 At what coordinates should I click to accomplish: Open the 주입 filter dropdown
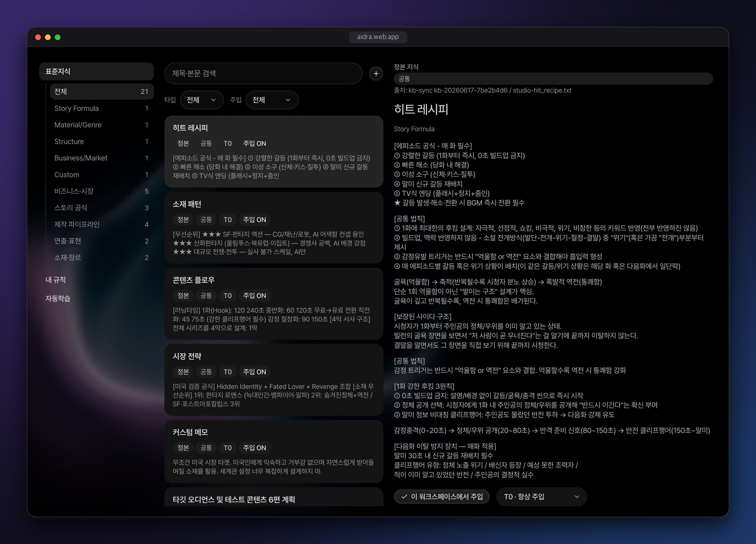271,100
